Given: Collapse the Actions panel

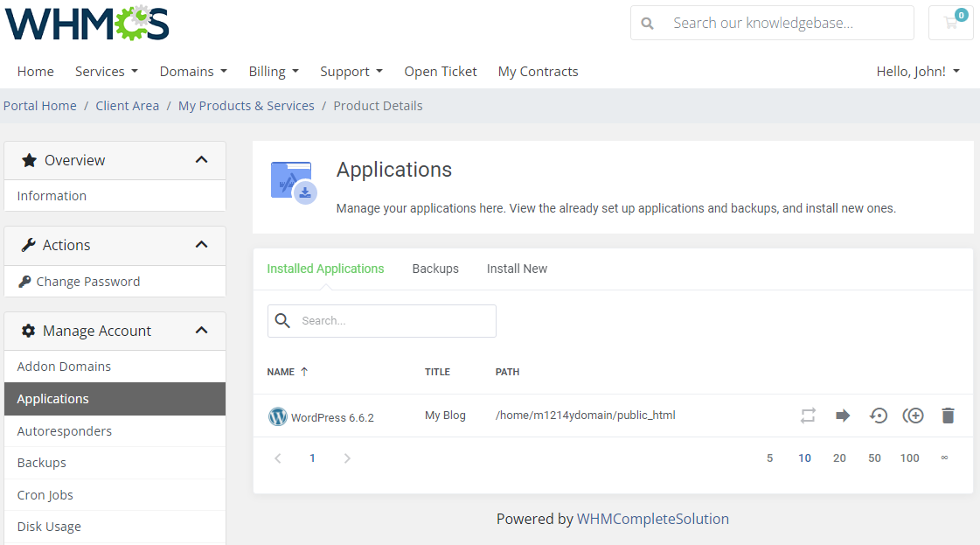Looking at the screenshot, I should (x=201, y=245).
